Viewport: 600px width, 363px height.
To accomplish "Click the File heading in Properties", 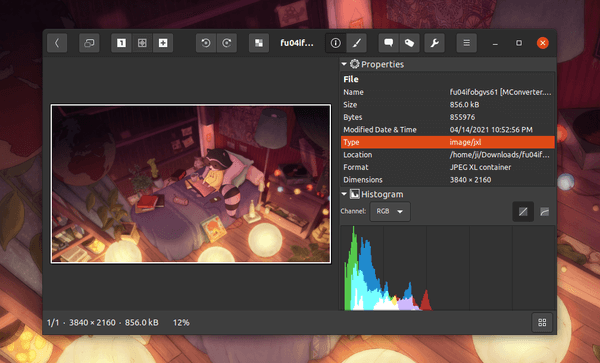I will 351,80.
